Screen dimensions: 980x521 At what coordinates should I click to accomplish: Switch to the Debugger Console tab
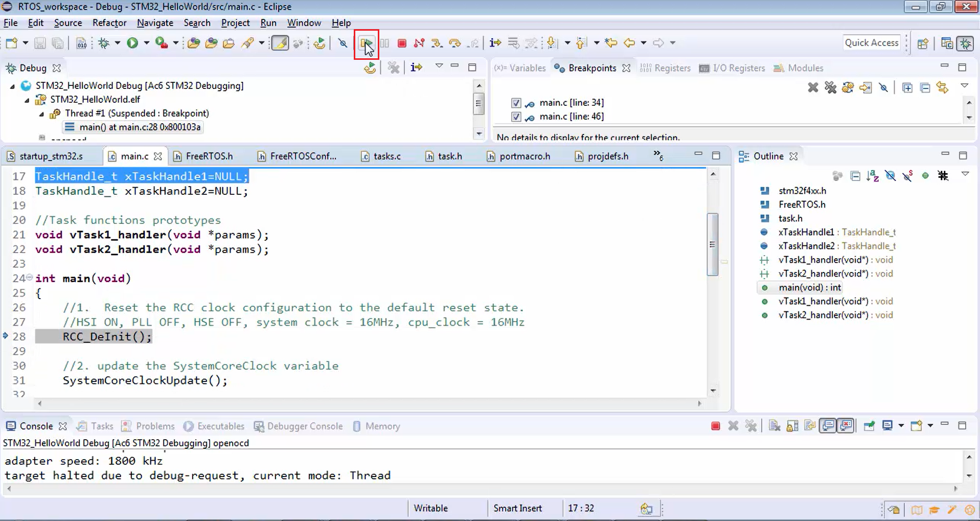click(x=299, y=426)
